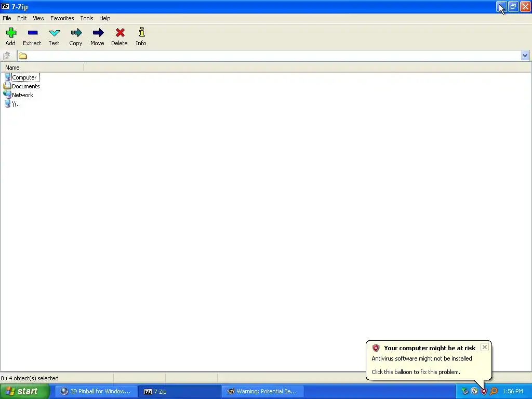Click the red Delete toolbar icon
This screenshot has height=399, width=532.
click(120, 33)
